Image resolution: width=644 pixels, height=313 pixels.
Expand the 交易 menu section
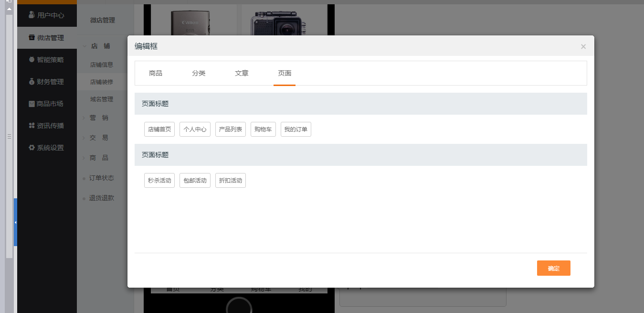[84, 138]
